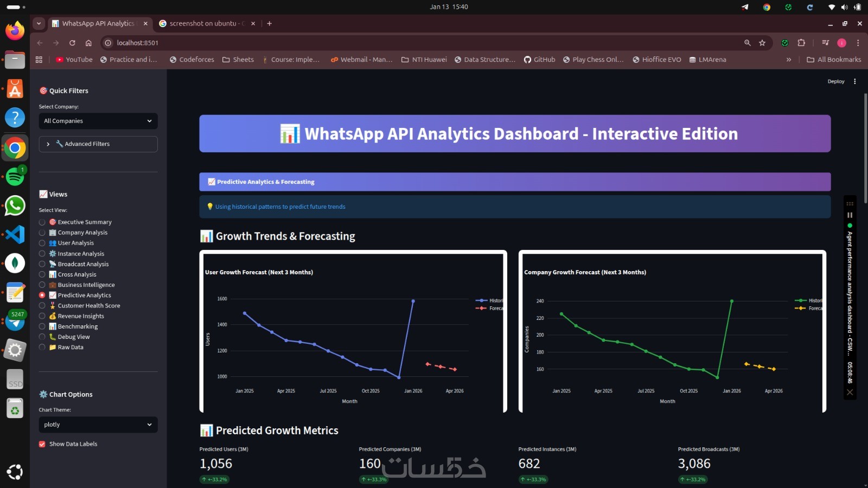Open the tab search dropdown in Chrome
The height and width of the screenshot is (488, 868).
point(39,23)
